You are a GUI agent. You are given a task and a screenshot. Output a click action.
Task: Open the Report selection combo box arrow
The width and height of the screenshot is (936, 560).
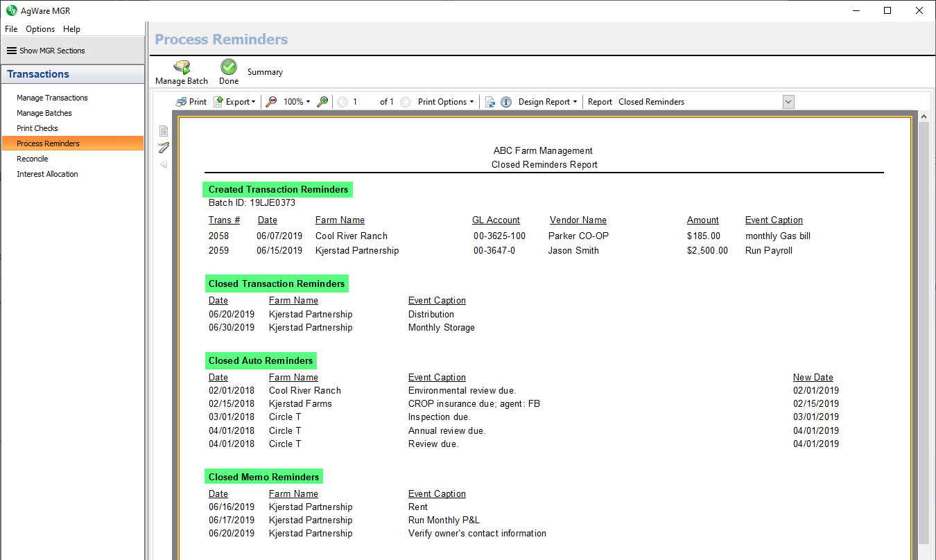(x=788, y=102)
